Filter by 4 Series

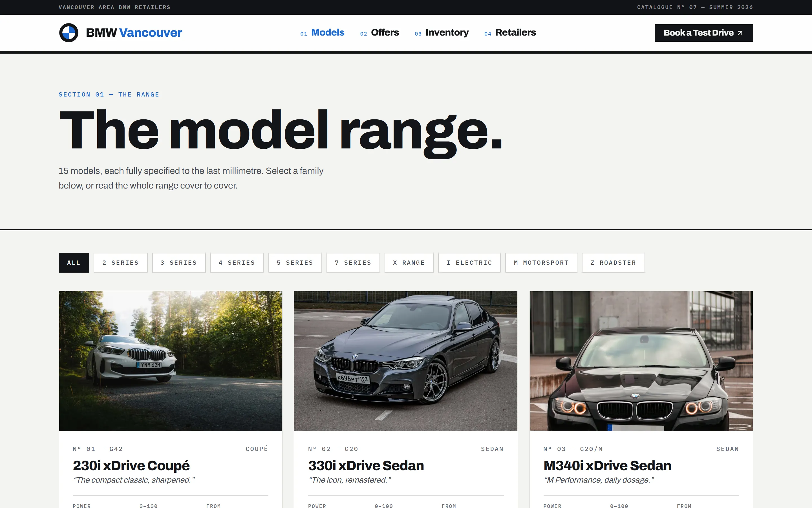[x=237, y=262]
